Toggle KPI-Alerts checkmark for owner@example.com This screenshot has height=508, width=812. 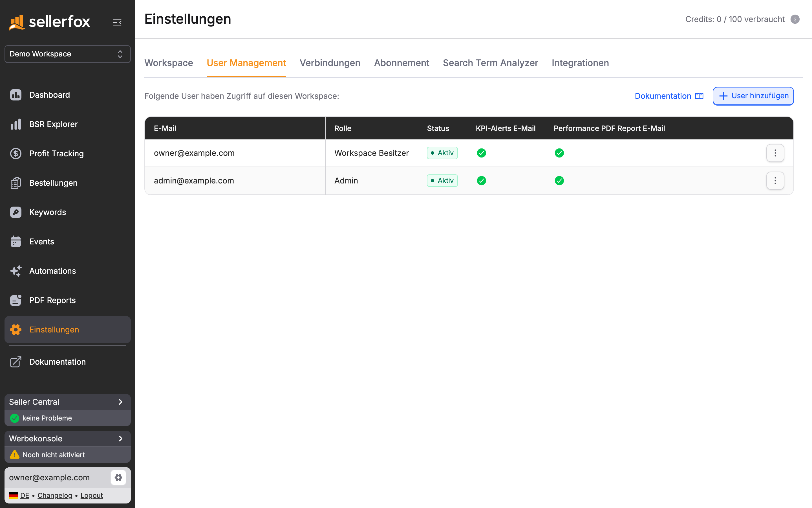482,153
